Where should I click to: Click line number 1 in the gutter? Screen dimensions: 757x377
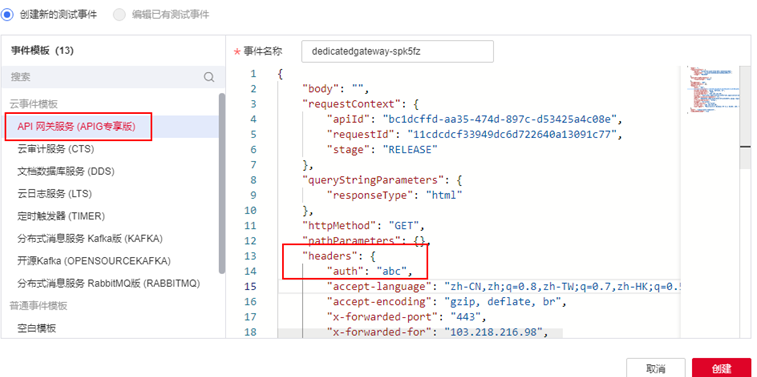point(253,74)
